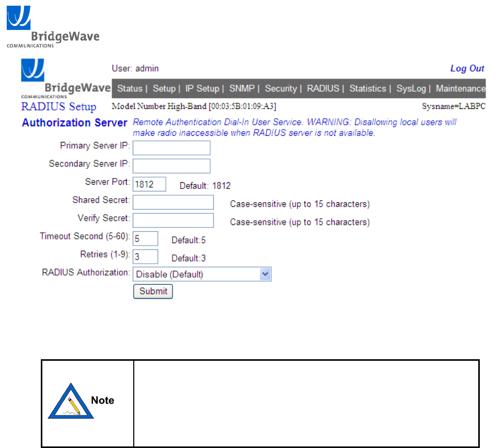Focus the Secondary Server IP field
This screenshot has width=502, height=448.
[171, 166]
